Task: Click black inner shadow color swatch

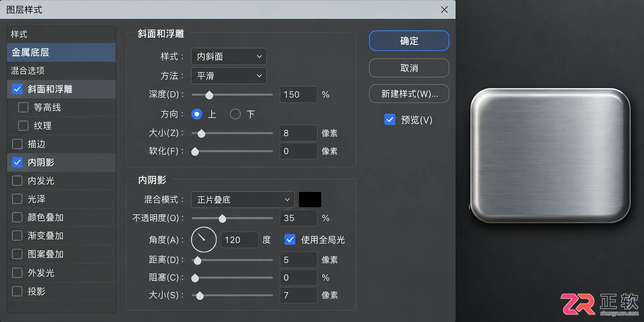Action: click(310, 199)
